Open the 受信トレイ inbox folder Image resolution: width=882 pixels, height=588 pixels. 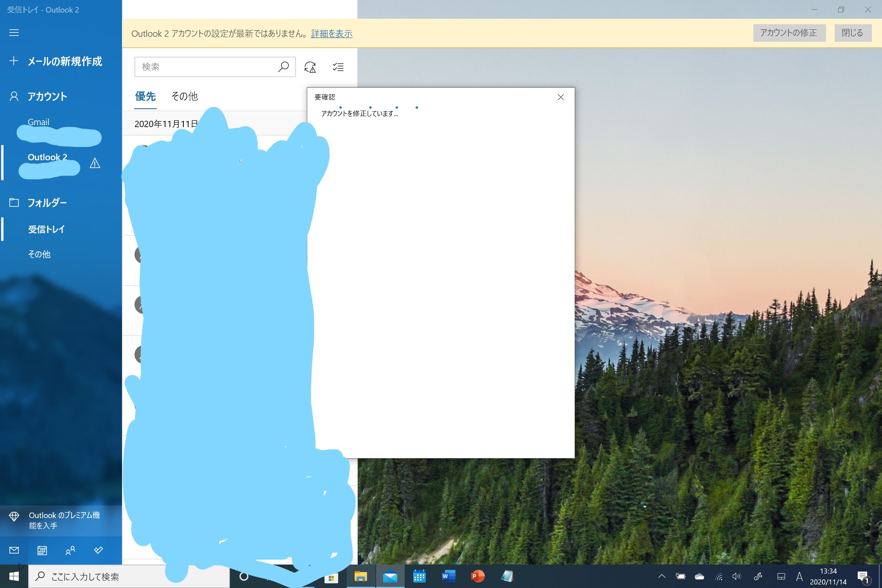(61, 229)
